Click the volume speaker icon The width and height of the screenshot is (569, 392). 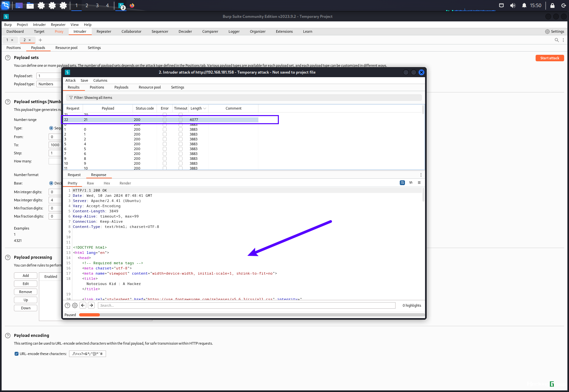[513, 6]
